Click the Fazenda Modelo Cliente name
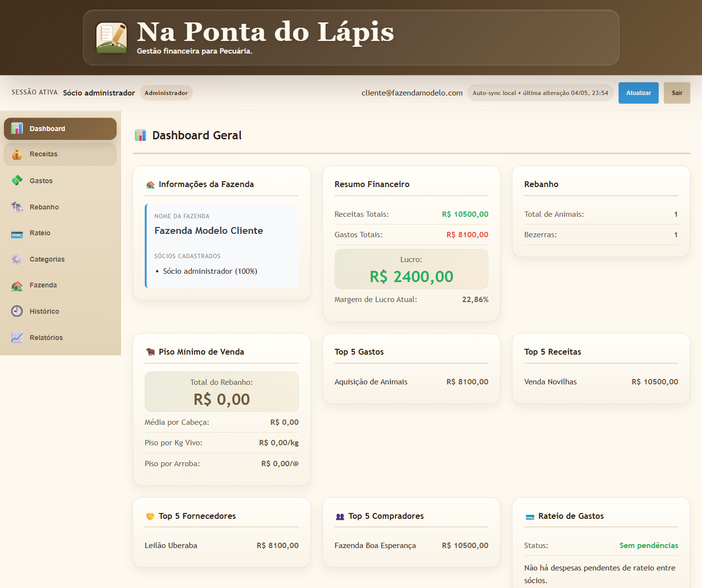The image size is (702, 588). pyautogui.click(x=209, y=231)
